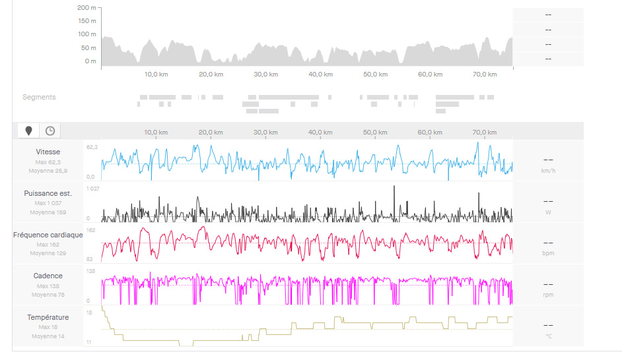Viewport: 622px width, 364px height.
Task: Click the long top-row segment bar near 30 km
Action: (x=289, y=97)
